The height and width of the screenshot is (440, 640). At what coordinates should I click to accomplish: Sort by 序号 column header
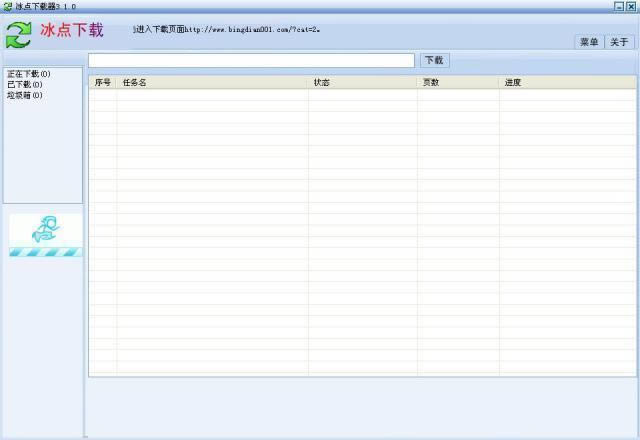pyautogui.click(x=103, y=82)
